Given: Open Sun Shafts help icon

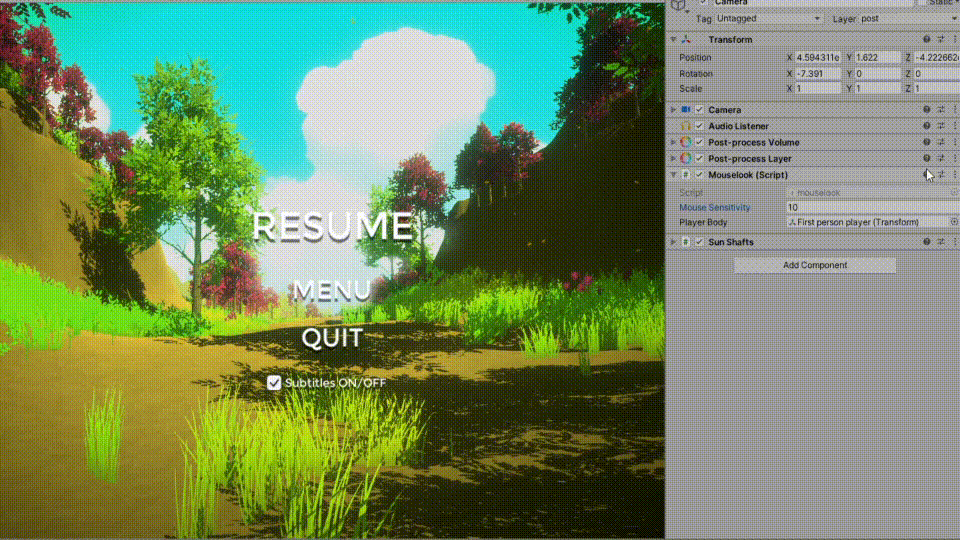Looking at the screenshot, I should (x=926, y=242).
